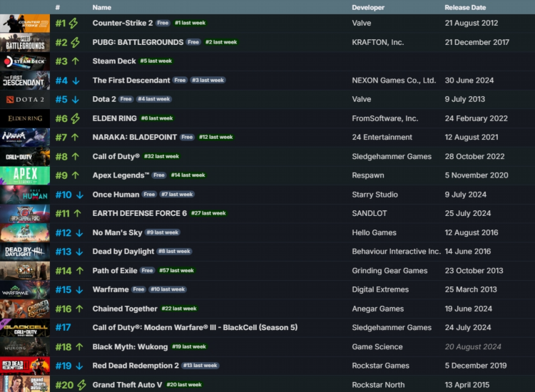535x392 pixels.
Task: Click the up arrow next to #7
Action: (75, 138)
